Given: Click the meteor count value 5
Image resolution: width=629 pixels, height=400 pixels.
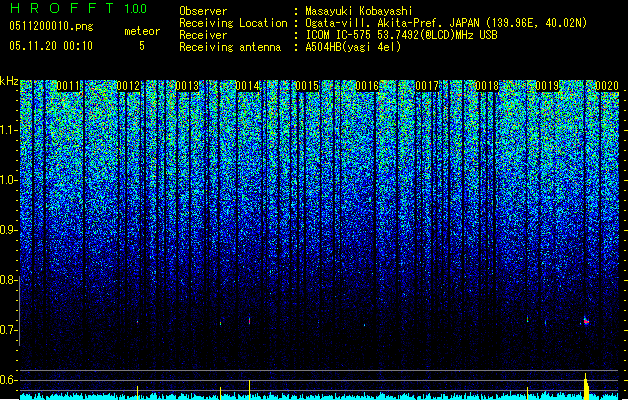Looking at the screenshot, I should (x=142, y=46).
